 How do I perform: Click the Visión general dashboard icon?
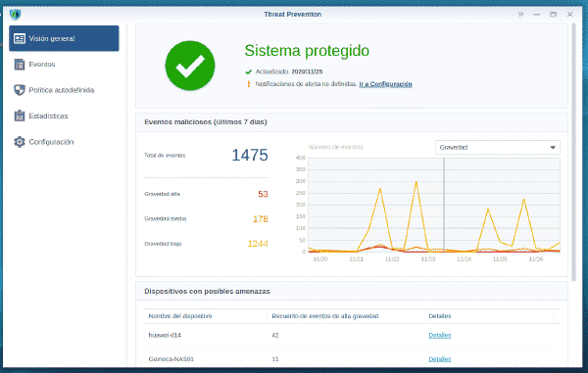[x=20, y=38]
